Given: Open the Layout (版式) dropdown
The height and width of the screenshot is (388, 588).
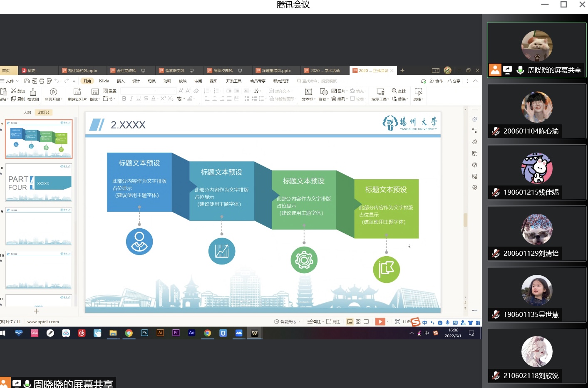Looking at the screenshot, I should pyautogui.click(x=95, y=99).
